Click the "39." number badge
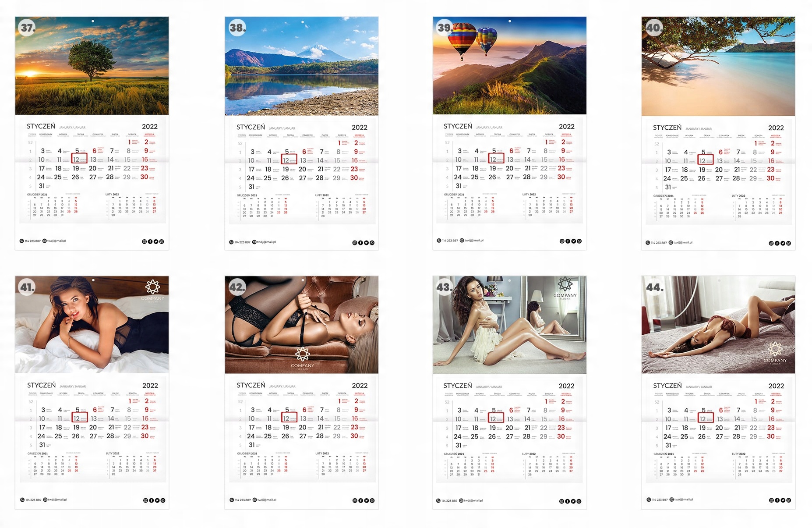 [x=445, y=28]
